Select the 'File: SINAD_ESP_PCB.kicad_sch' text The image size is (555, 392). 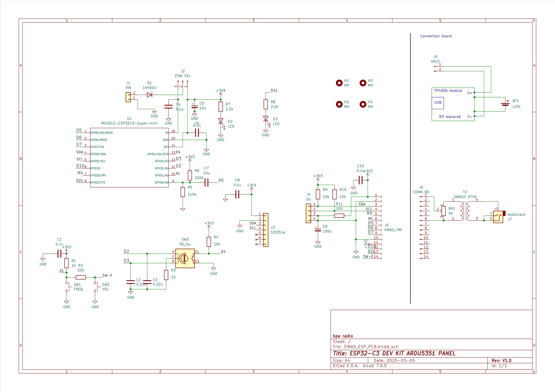[x=365, y=347]
